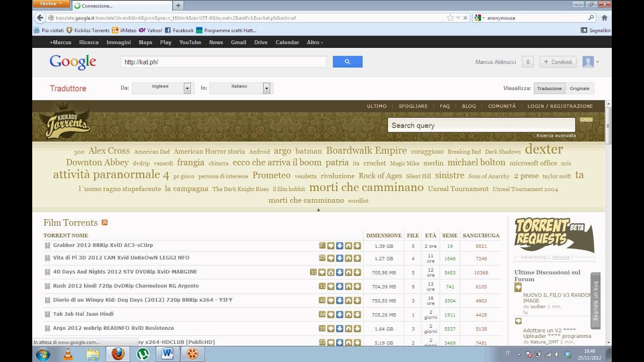Viewport: 644px width, 362px height.
Task: Open the source language dropdown showing inglese
Action: (x=187, y=88)
